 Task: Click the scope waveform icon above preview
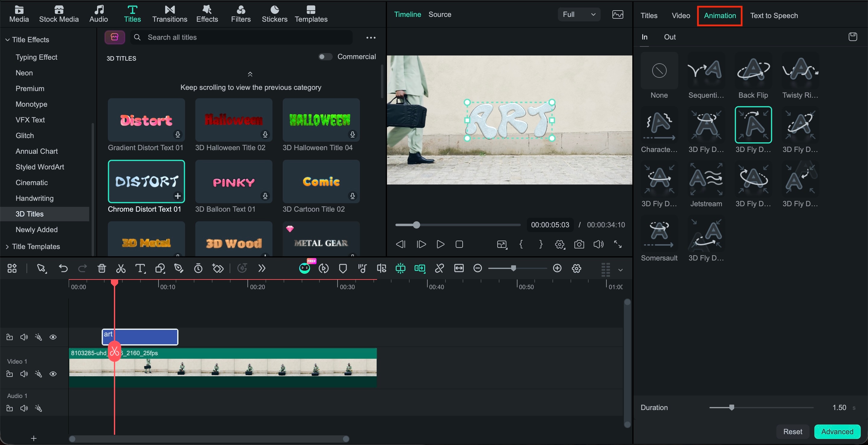pyautogui.click(x=617, y=14)
